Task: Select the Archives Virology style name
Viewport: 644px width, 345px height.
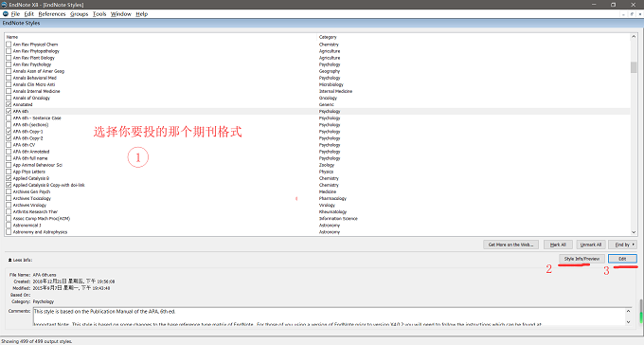Action: (x=29, y=205)
